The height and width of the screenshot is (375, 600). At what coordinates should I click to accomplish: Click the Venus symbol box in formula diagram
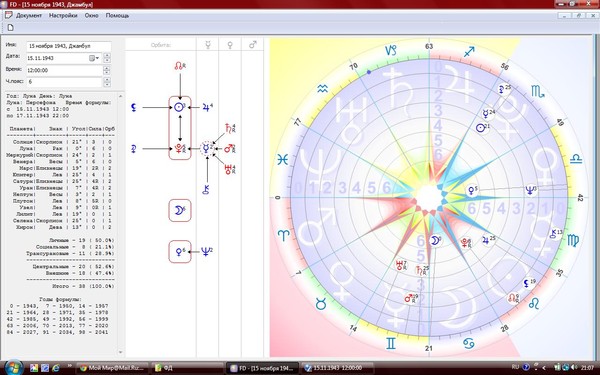(x=180, y=251)
